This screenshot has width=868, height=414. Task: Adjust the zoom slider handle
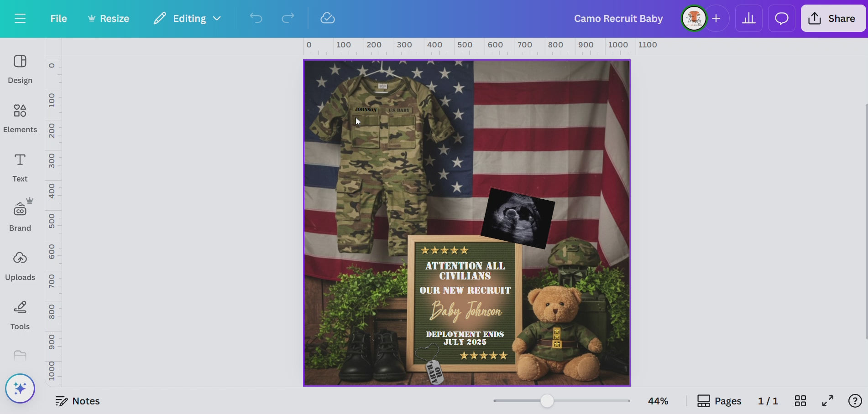tap(547, 401)
